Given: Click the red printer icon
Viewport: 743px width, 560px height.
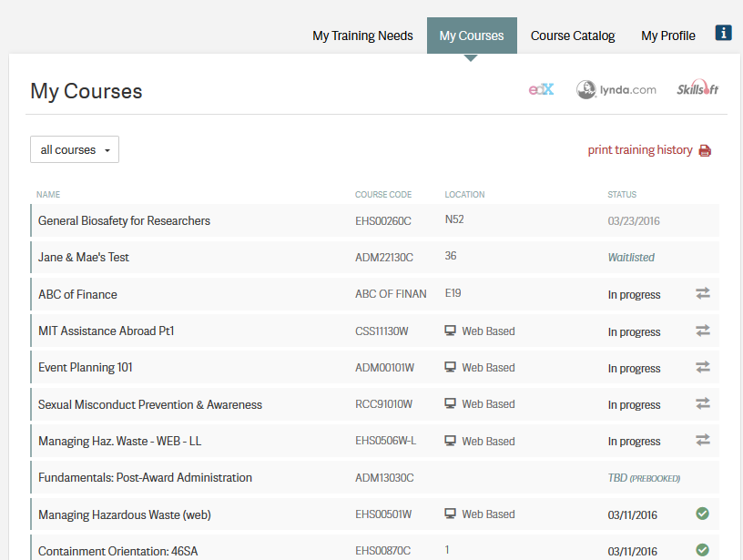Looking at the screenshot, I should (705, 150).
